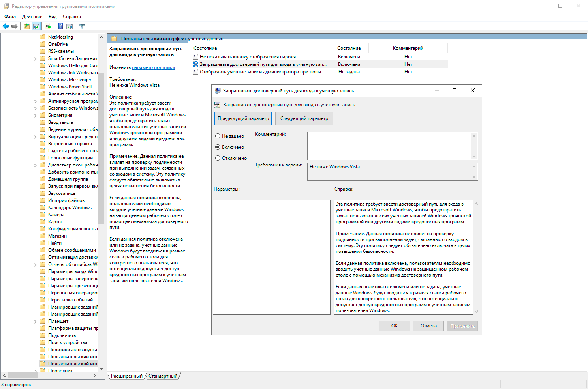Open the Действие menu
Screen dimensions: 588x389
[32, 17]
